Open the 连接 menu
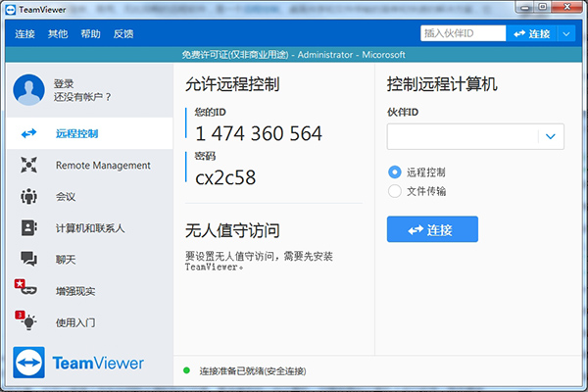Viewport: 588px width, 392px height. coord(24,34)
